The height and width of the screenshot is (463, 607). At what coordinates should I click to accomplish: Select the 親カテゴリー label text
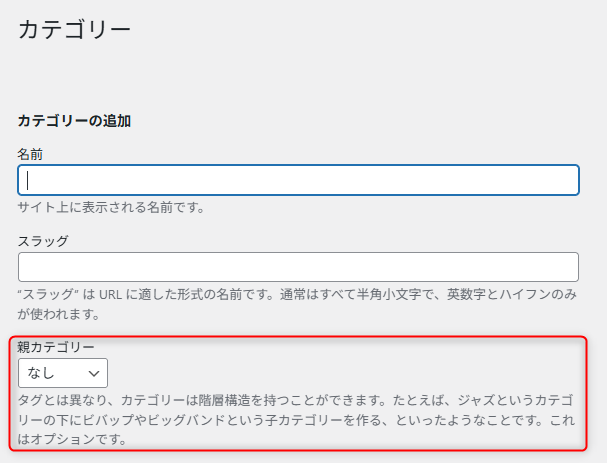56,347
